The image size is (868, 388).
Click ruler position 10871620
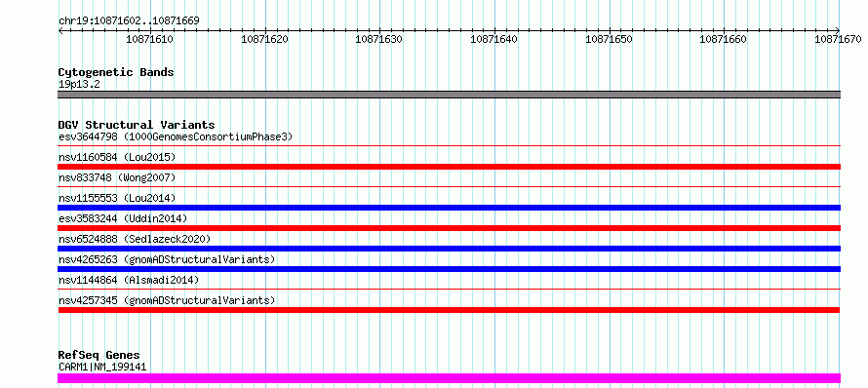(x=265, y=40)
